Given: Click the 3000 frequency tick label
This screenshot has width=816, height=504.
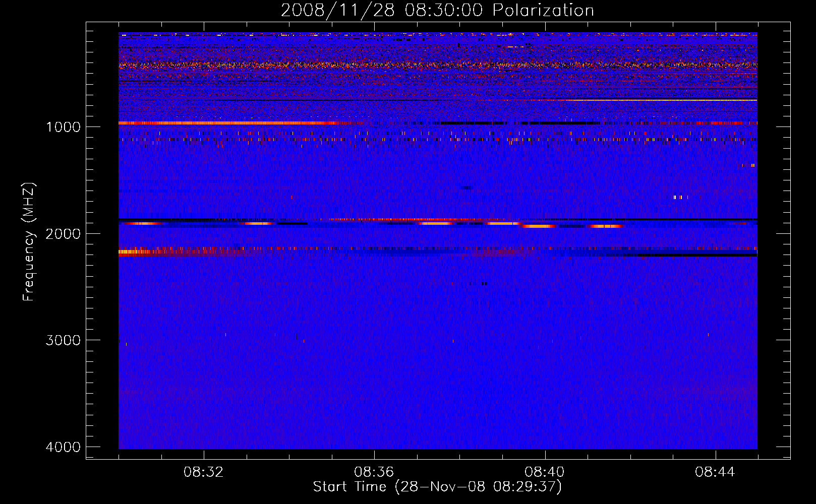Looking at the screenshot, I should [x=63, y=340].
